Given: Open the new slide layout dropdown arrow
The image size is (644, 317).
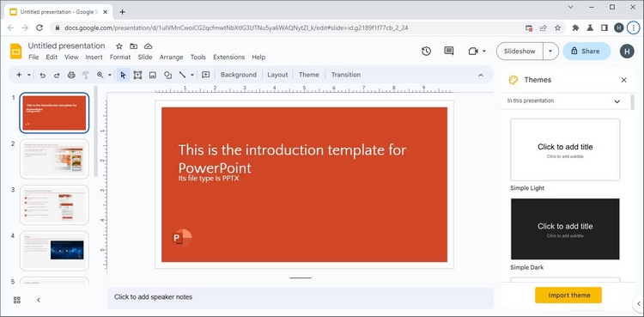Looking at the screenshot, I should pos(28,75).
